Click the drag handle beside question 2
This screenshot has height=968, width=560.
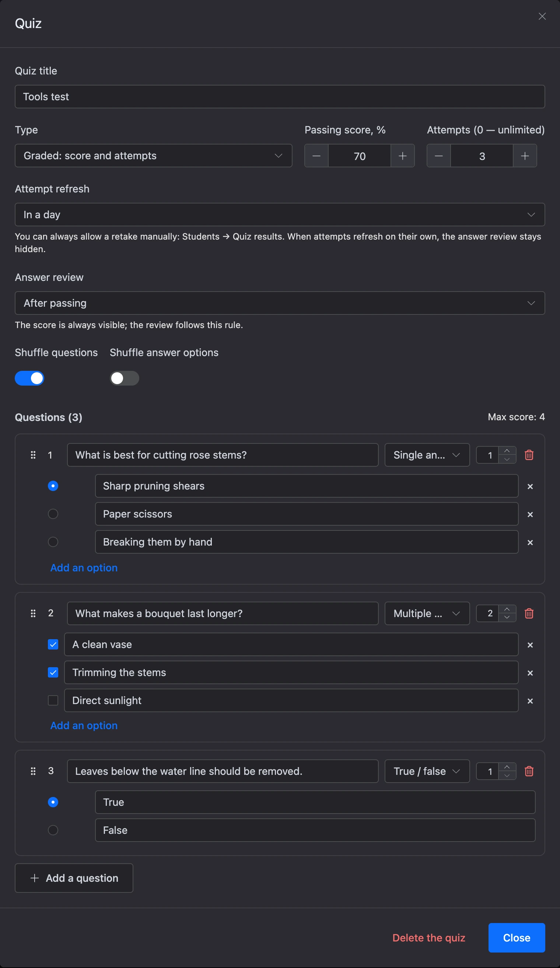(33, 613)
